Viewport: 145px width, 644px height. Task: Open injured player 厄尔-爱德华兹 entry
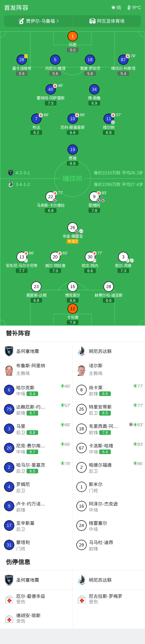(x=36, y=599)
